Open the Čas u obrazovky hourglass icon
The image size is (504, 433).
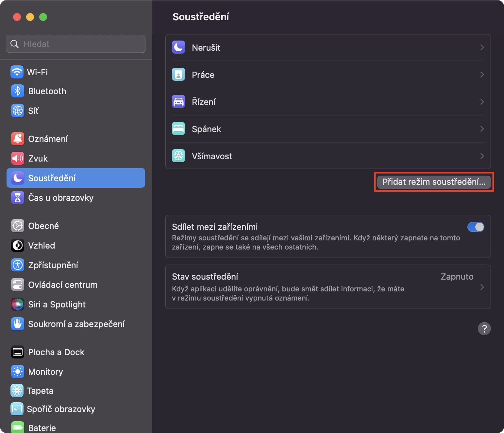(17, 198)
